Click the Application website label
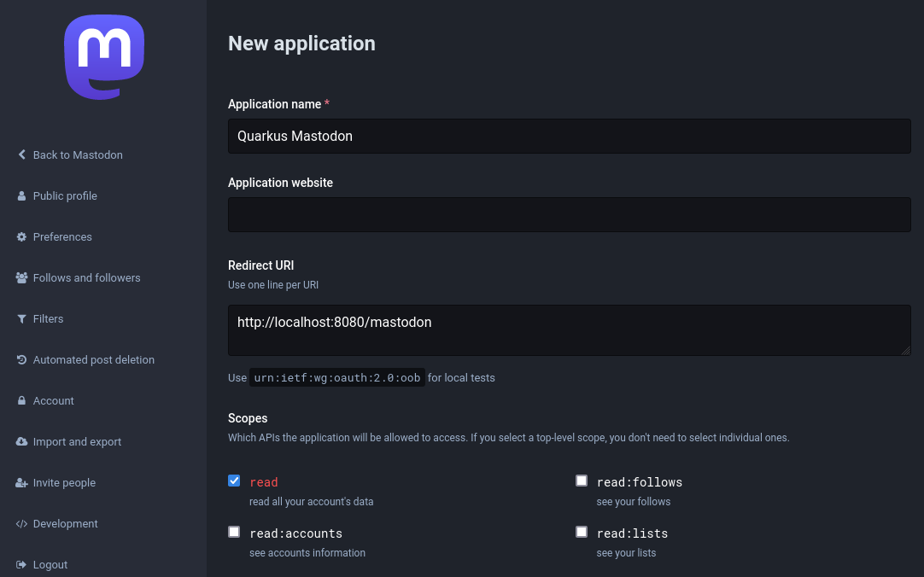The width and height of the screenshot is (924, 577). (280, 183)
